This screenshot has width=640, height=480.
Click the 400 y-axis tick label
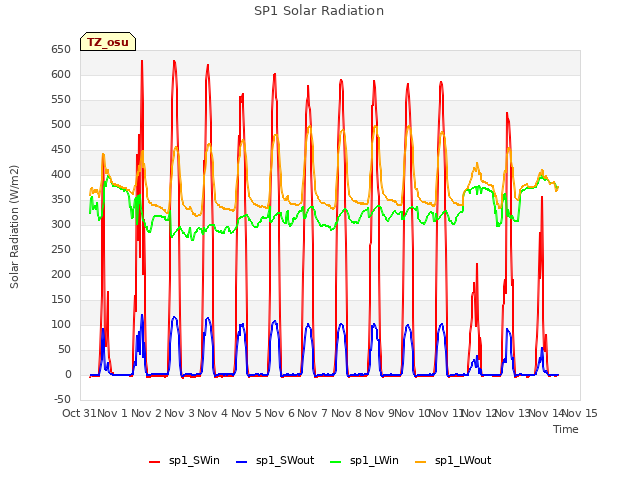(61, 175)
